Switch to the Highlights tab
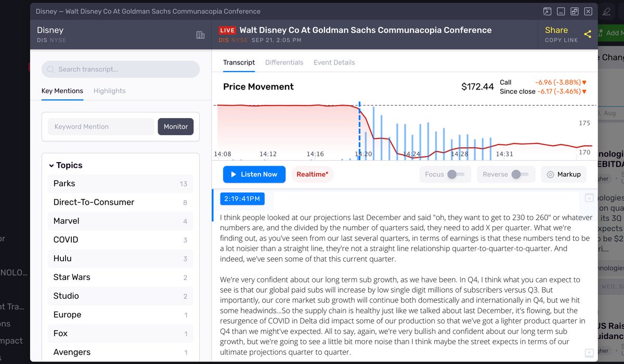The image size is (624, 364). (109, 91)
